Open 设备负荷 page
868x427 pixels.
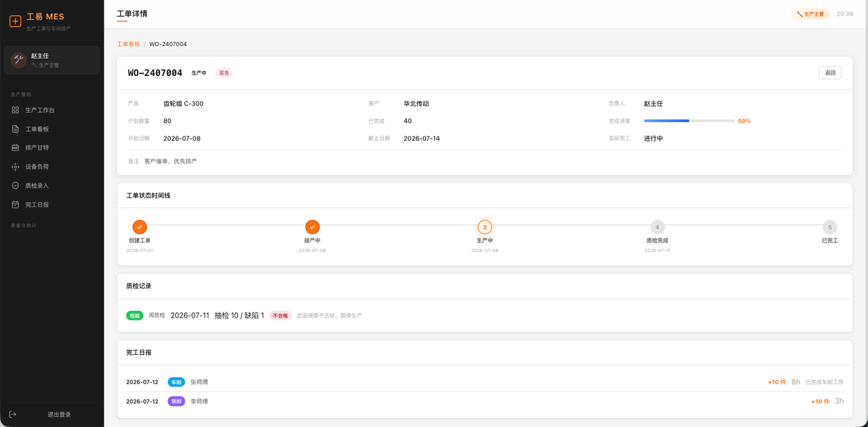click(x=52, y=166)
